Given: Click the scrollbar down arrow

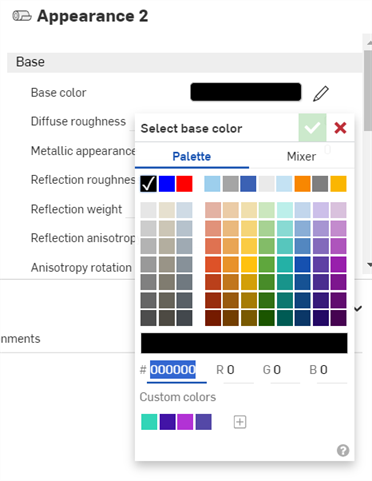Looking at the screenshot, I should tap(369, 265).
